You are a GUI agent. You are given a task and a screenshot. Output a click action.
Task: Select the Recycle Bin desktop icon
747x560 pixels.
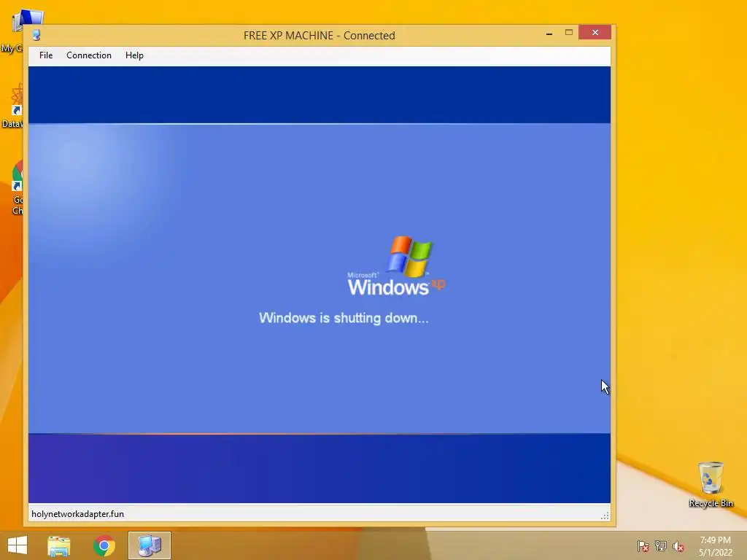click(x=711, y=484)
